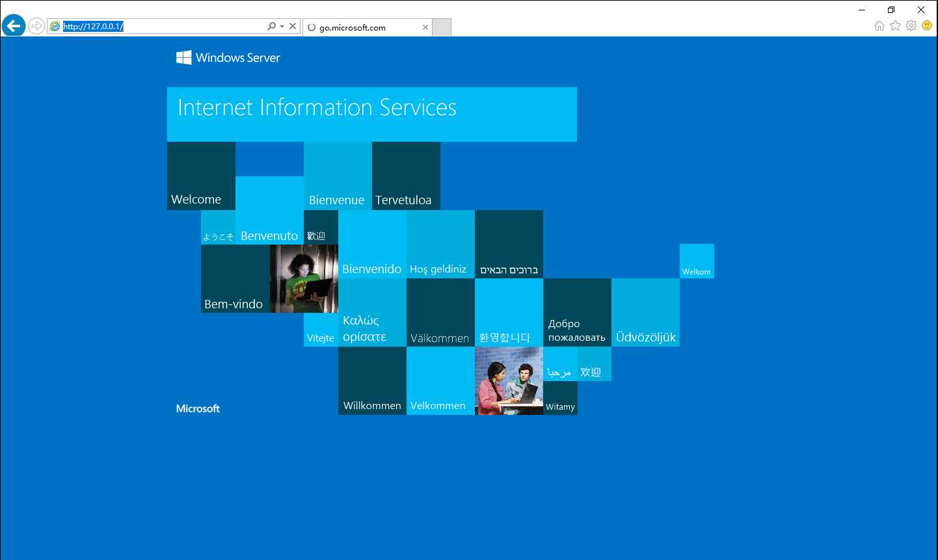
Task: Click the Welcome tile
Action: point(201,176)
